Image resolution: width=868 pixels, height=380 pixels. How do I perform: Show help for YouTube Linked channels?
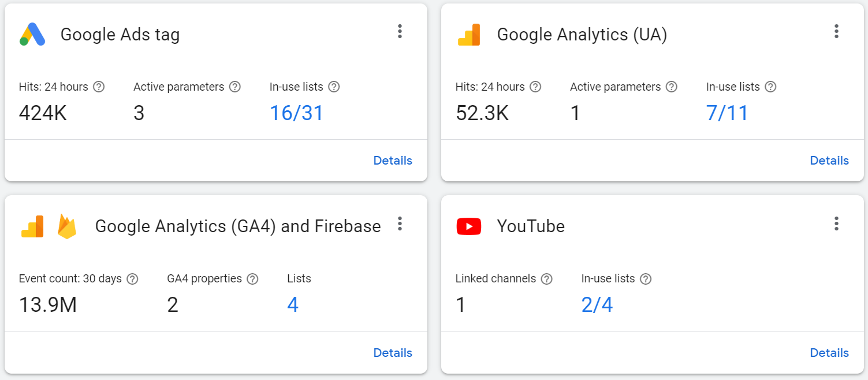tap(547, 279)
